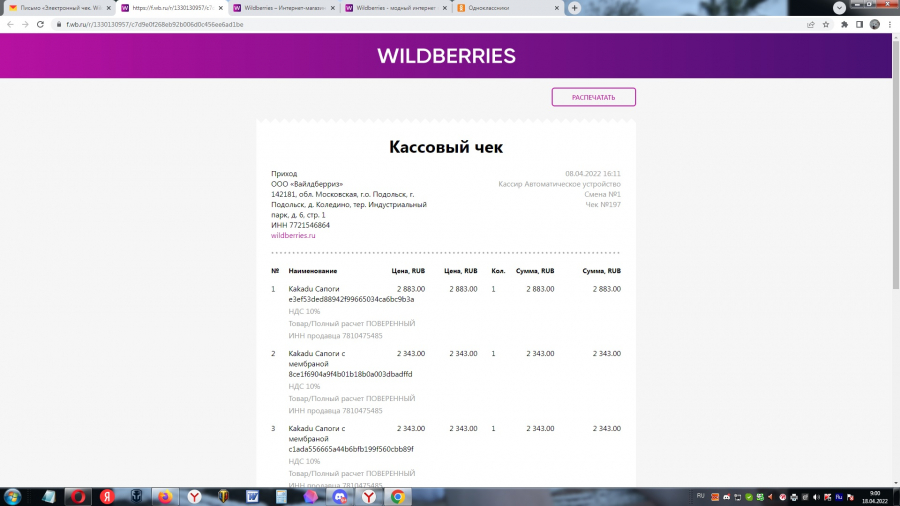Screen dimensions: 900x506
Task: Click the browser forward arrow
Action: (x=25, y=25)
